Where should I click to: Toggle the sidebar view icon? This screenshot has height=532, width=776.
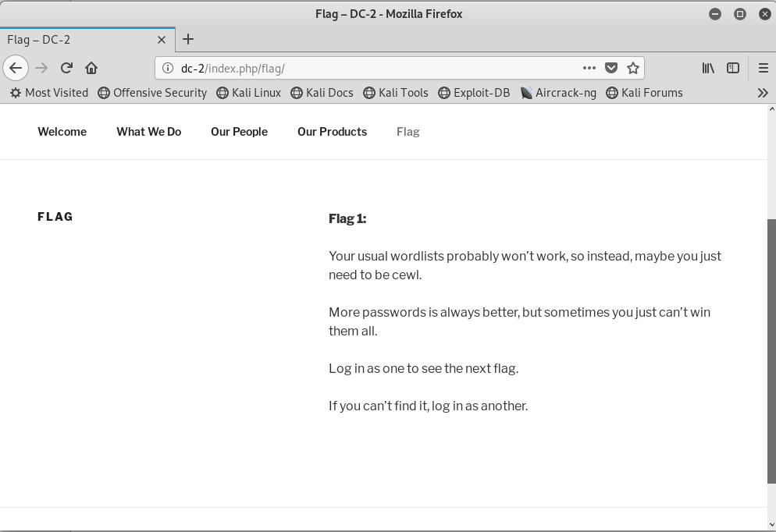tap(733, 68)
